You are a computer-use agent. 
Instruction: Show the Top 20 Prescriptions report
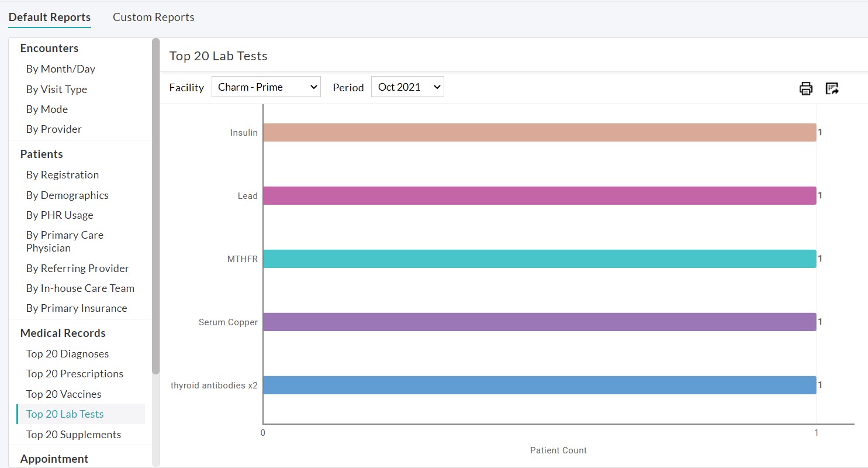(x=75, y=374)
